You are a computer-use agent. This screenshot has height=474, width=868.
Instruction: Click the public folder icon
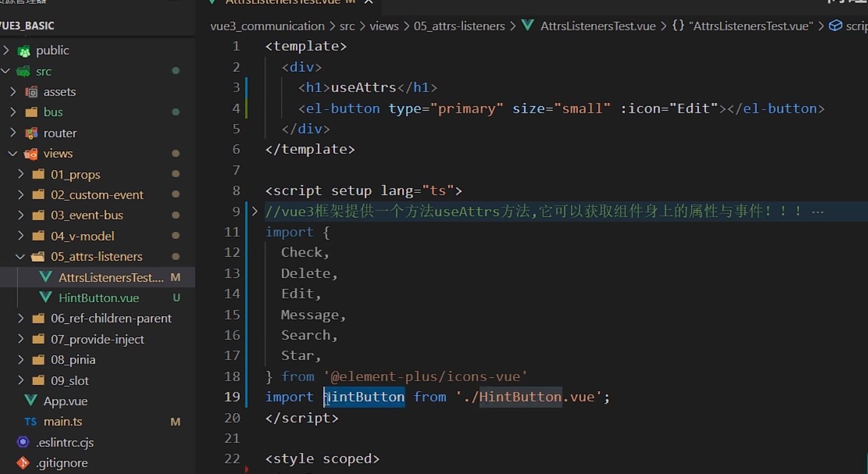24,51
